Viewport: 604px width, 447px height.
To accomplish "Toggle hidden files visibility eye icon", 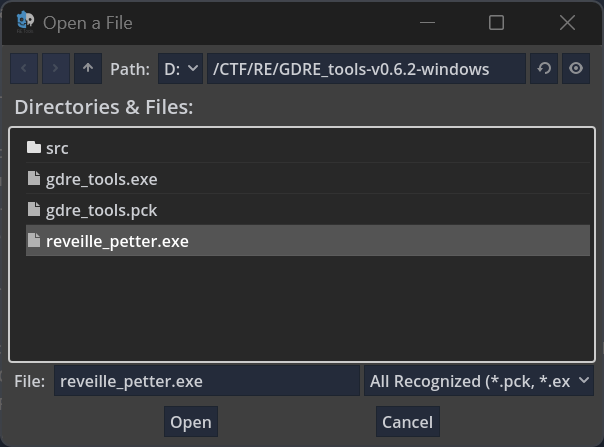I will [576, 69].
